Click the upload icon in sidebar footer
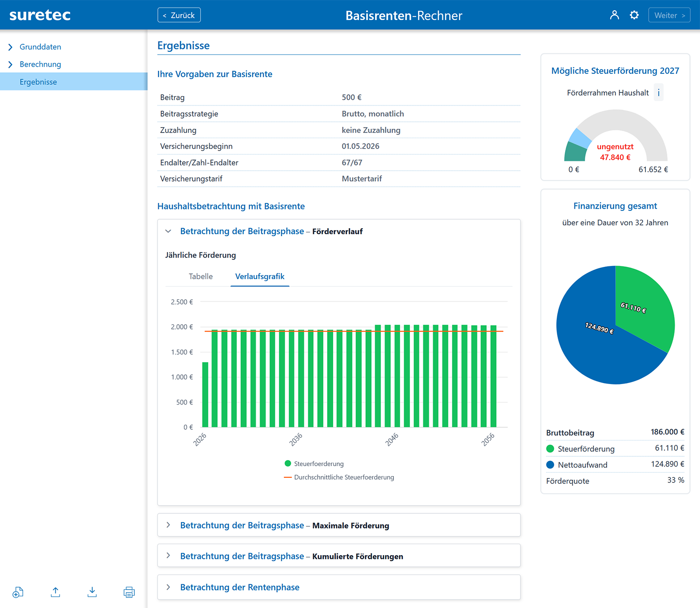The height and width of the screenshot is (608, 700). (55, 592)
